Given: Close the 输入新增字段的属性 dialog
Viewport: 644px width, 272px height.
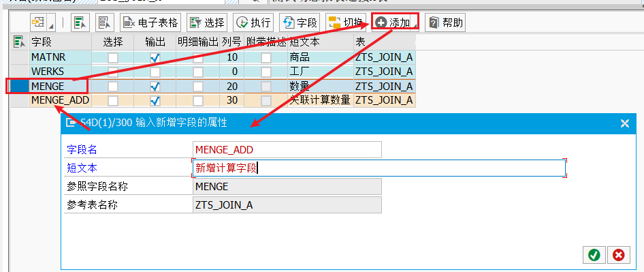Looking at the screenshot, I should pyautogui.click(x=625, y=123).
